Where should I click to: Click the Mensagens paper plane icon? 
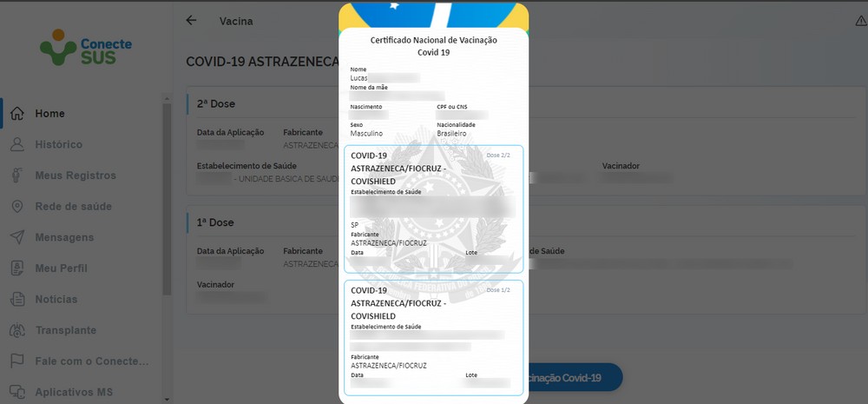pos(17,238)
